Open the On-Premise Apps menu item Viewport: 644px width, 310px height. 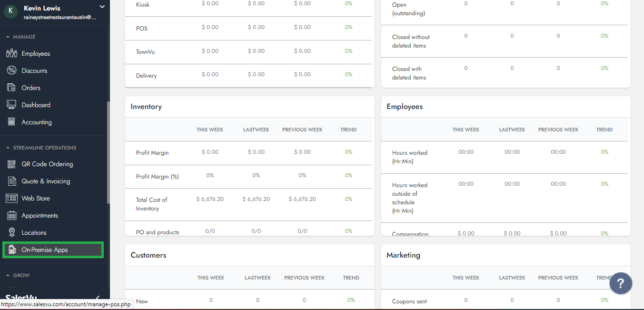[x=45, y=250]
